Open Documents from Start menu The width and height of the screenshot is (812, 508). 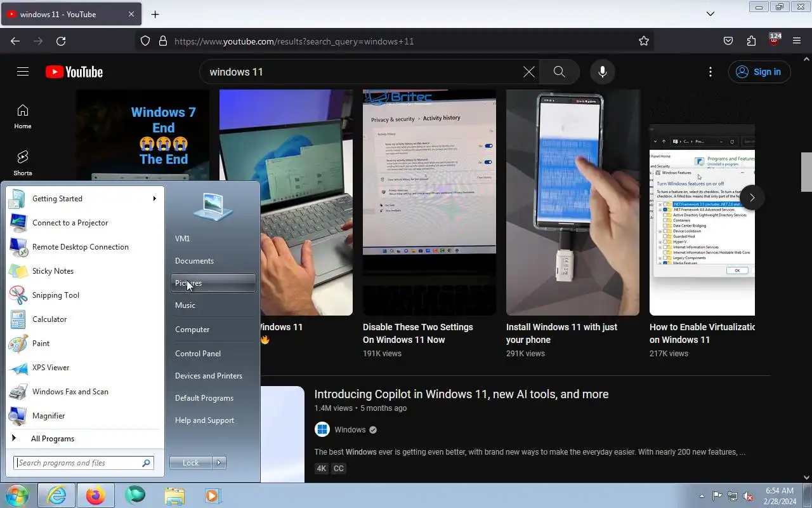(213, 261)
